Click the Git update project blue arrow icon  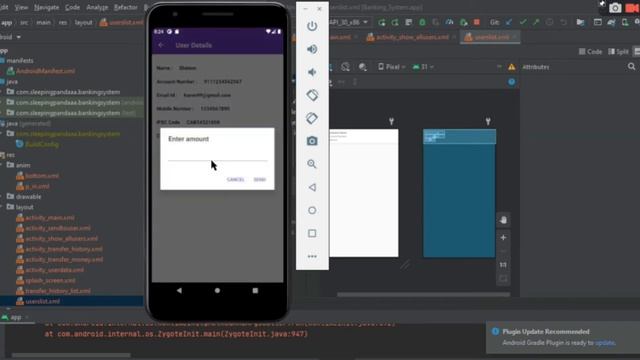[x=509, y=22]
